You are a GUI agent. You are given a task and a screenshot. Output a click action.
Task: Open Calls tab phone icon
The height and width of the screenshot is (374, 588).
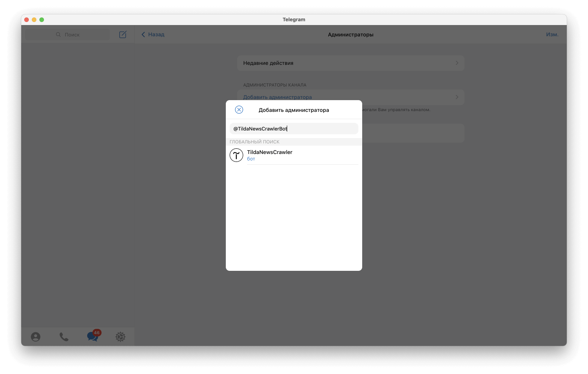tap(64, 337)
